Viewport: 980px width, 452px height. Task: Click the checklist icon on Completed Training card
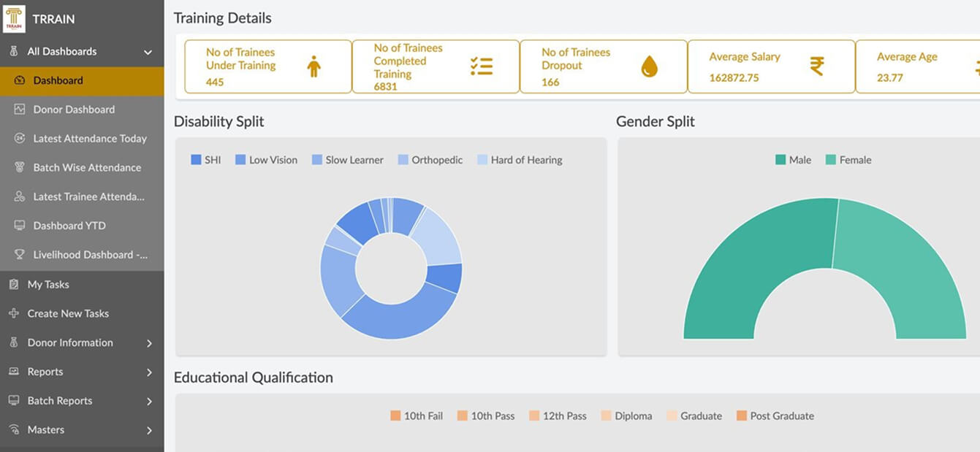click(x=482, y=66)
